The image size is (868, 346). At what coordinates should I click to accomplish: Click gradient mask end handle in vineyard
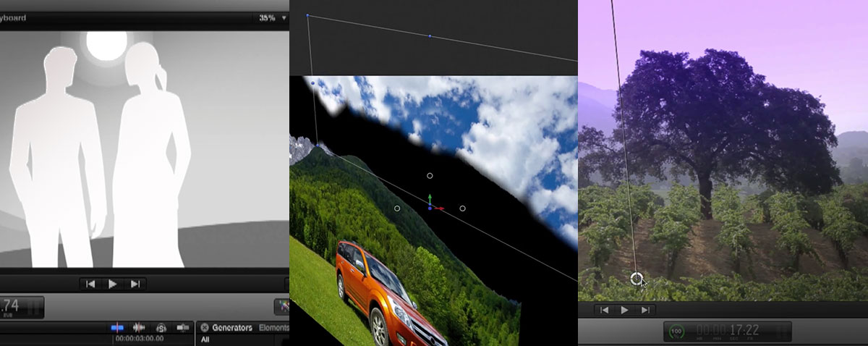click(636, 279)
